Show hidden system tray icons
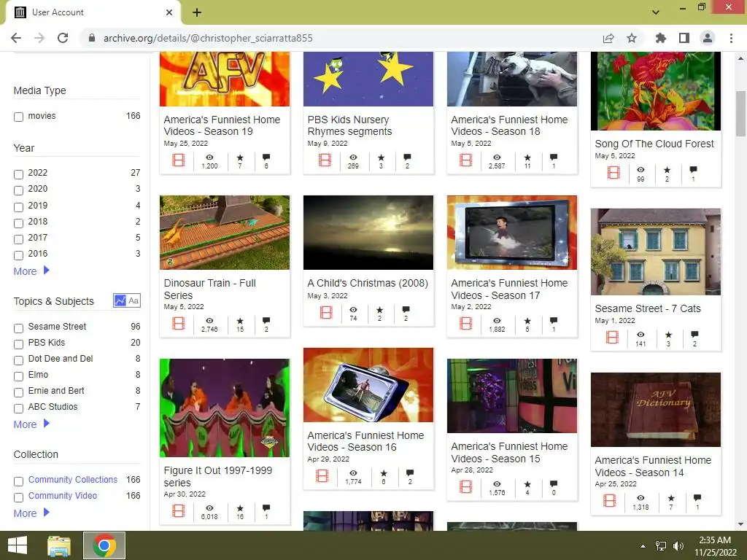Screen dimensions: 747x560 pos(643,545)
